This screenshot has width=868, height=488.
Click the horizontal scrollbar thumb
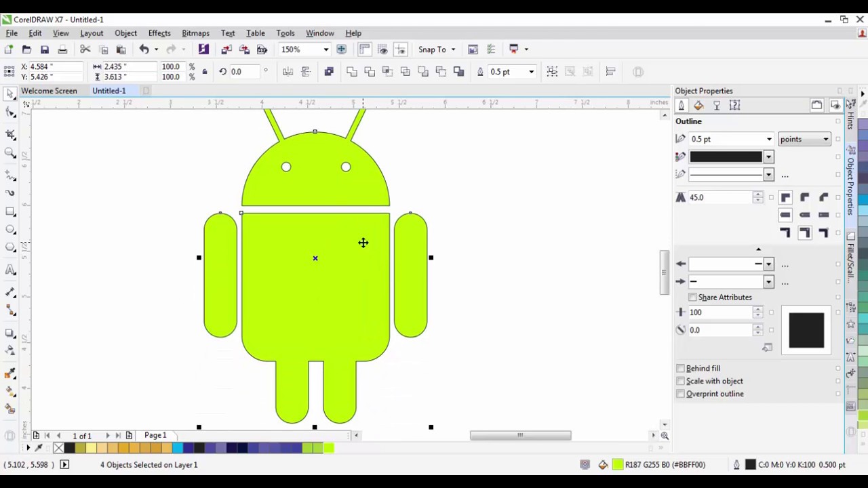tap(520, 436)
